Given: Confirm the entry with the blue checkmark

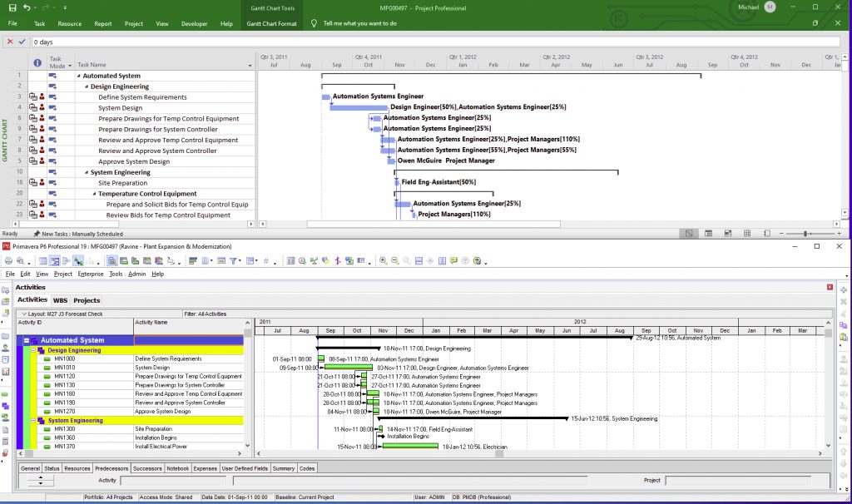Looking at the screenshot, I should (x=22, y=42).
